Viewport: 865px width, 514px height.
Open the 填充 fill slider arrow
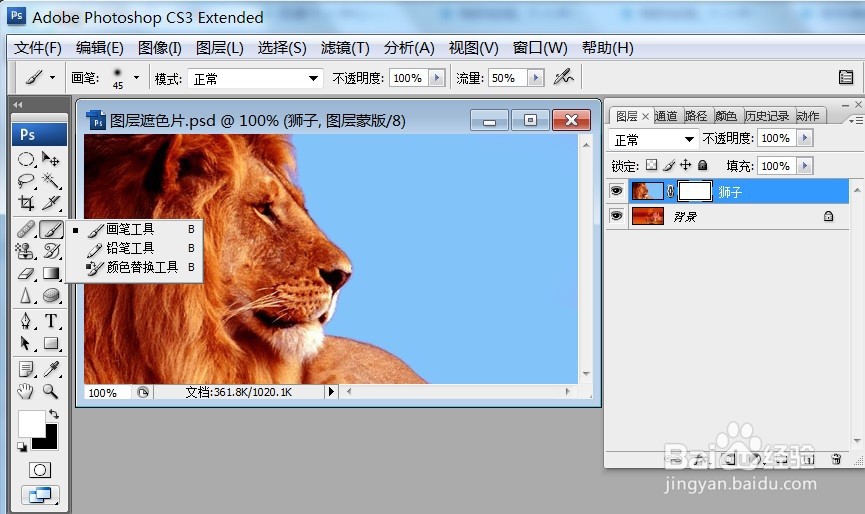[x=805, y=165]
